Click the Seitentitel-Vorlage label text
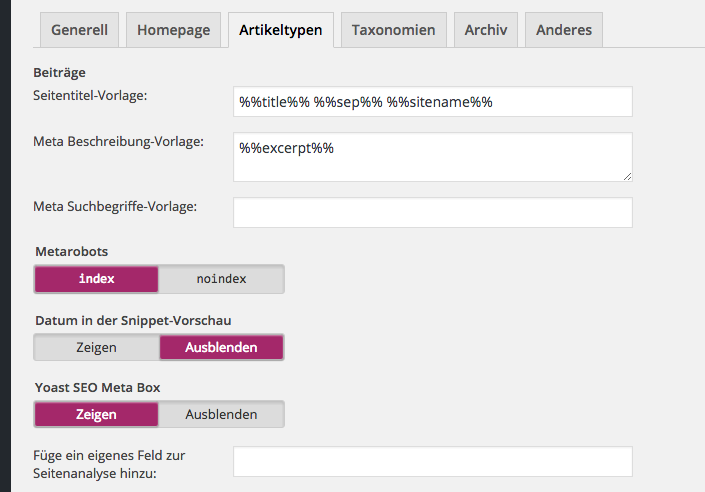 click(90, 95)
